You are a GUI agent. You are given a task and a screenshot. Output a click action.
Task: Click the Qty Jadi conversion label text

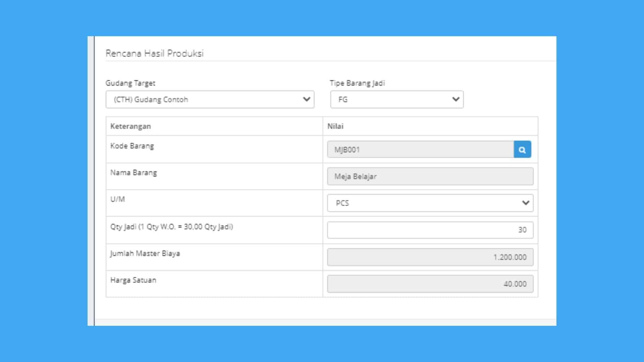pos(171,227)
